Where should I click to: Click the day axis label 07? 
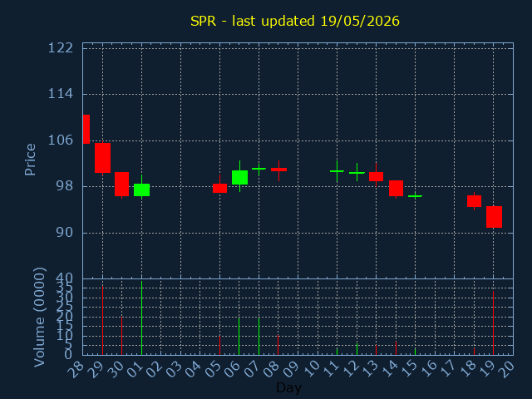(252, 369)
